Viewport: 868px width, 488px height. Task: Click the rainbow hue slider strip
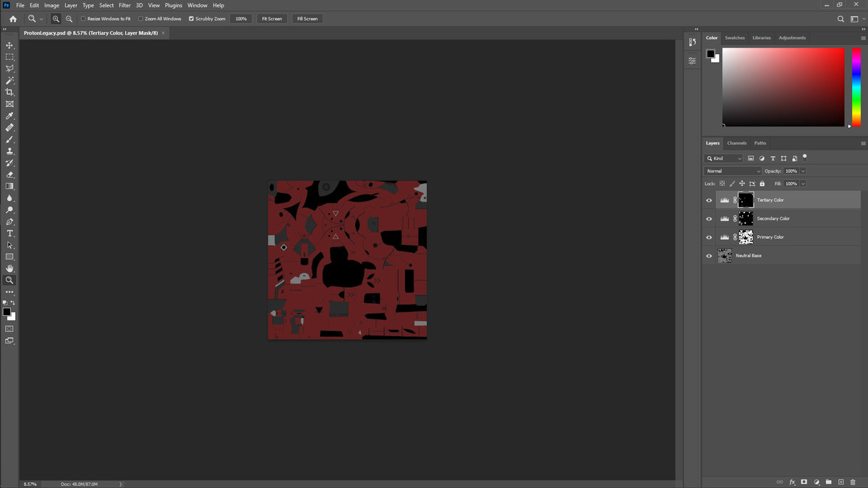point(856,87)
